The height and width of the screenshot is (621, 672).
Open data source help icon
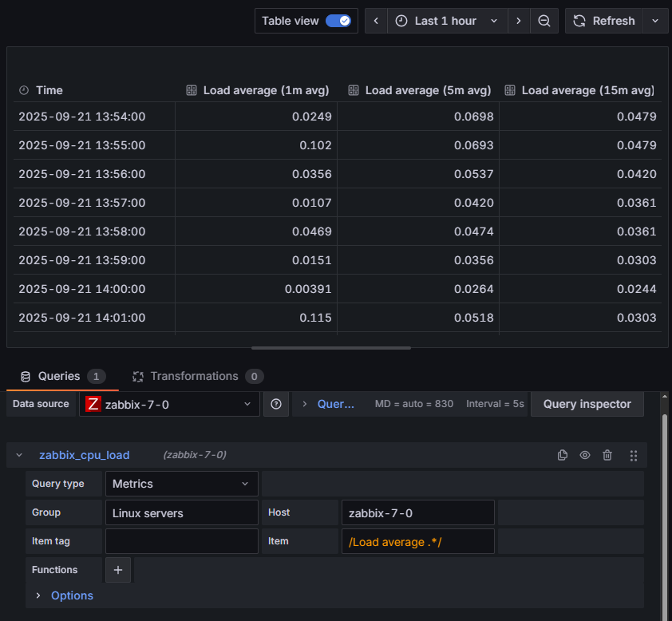point(276,404)
